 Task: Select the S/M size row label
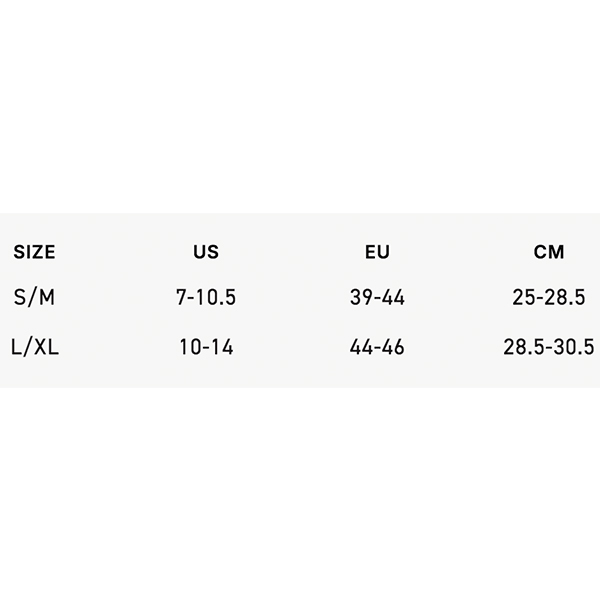(x=34, y=297)
